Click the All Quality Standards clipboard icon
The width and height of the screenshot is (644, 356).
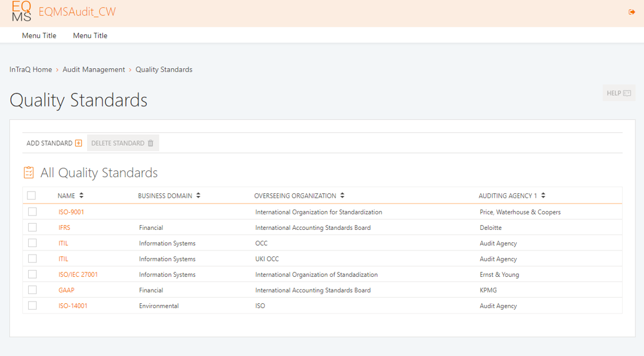(29, 173)
